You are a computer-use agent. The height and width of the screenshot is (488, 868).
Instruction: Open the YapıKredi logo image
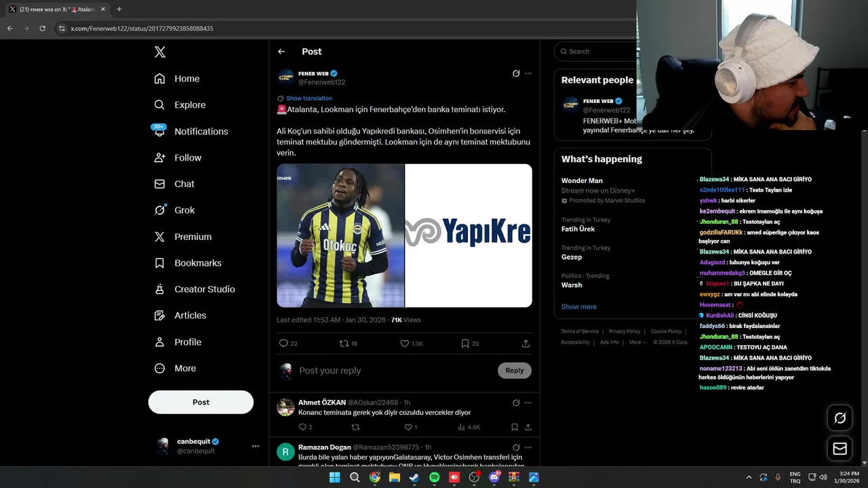[469, 235]
